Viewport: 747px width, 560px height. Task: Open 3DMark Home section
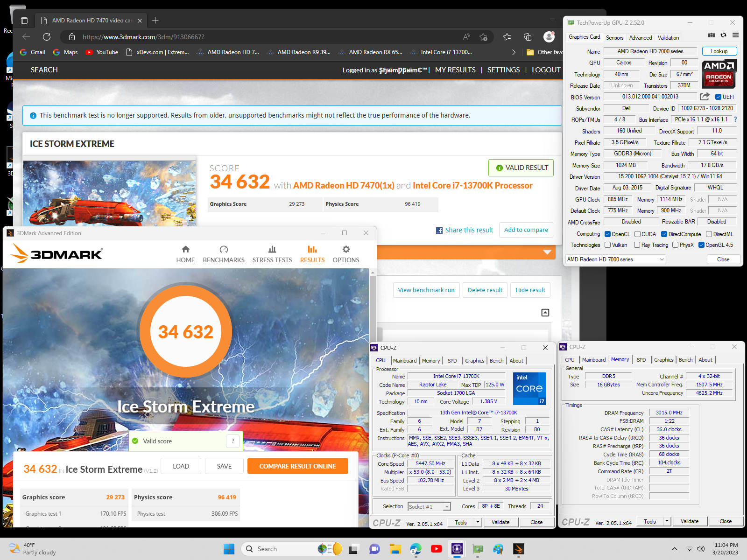coord(185,254)
